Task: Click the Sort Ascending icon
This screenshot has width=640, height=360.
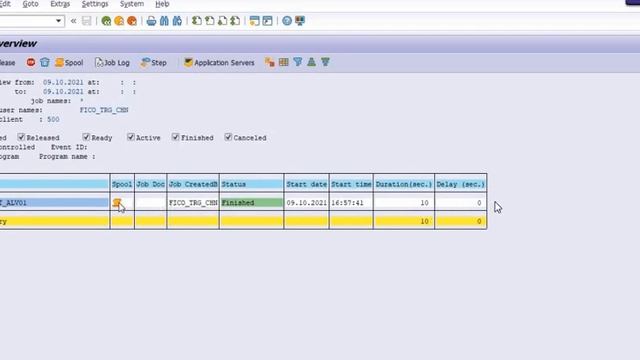Action: (311, 62)
